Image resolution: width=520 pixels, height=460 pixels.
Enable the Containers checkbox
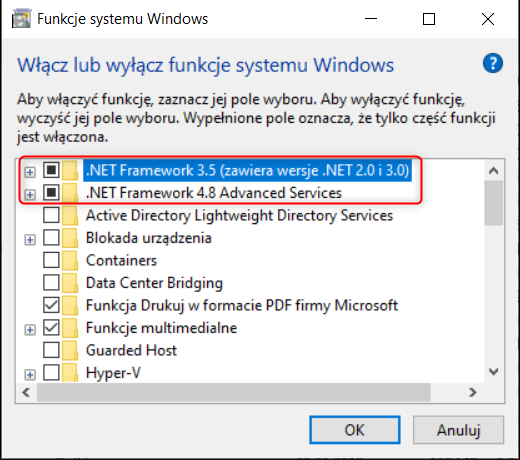[51, 260]
